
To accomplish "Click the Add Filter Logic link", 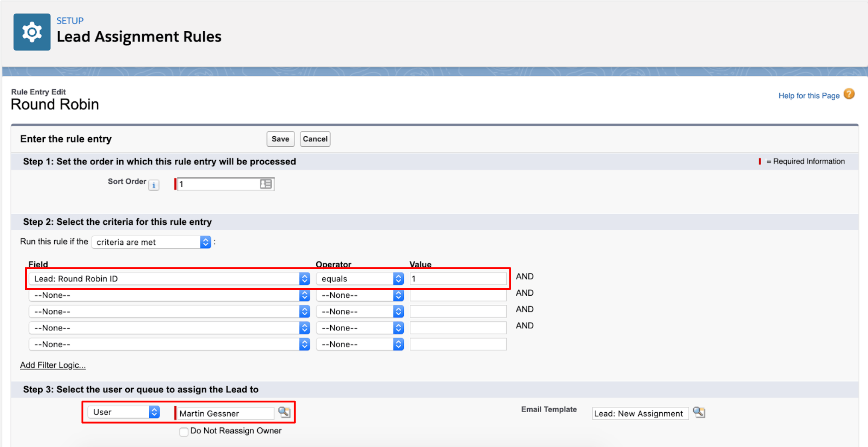I will pyautogui.click(x=53, y=365).
